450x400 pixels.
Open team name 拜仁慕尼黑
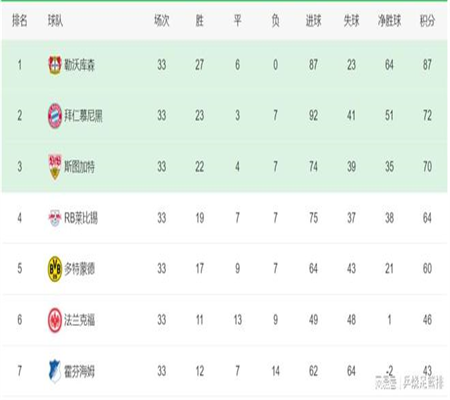[83, 116]
